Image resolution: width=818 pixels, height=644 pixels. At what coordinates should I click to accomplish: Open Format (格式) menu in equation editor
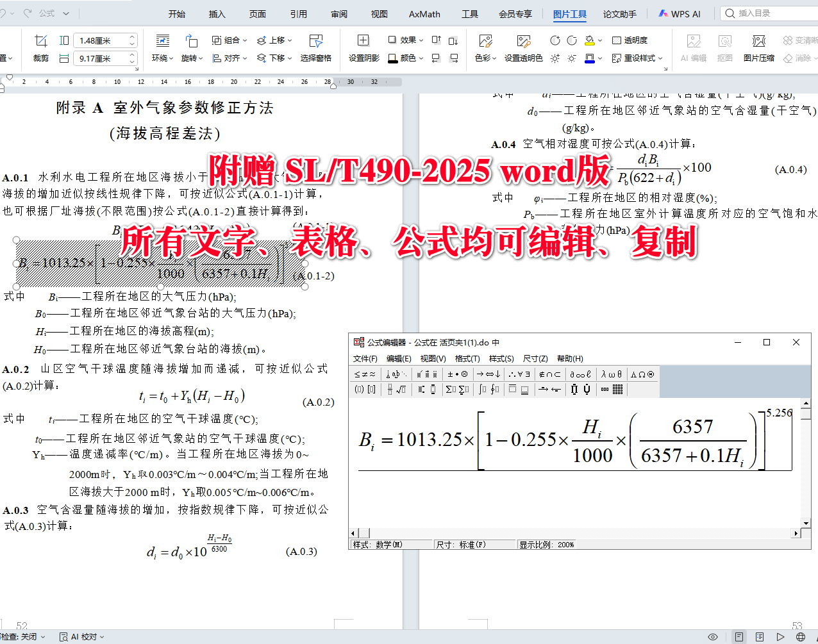(x=467, y=359)
